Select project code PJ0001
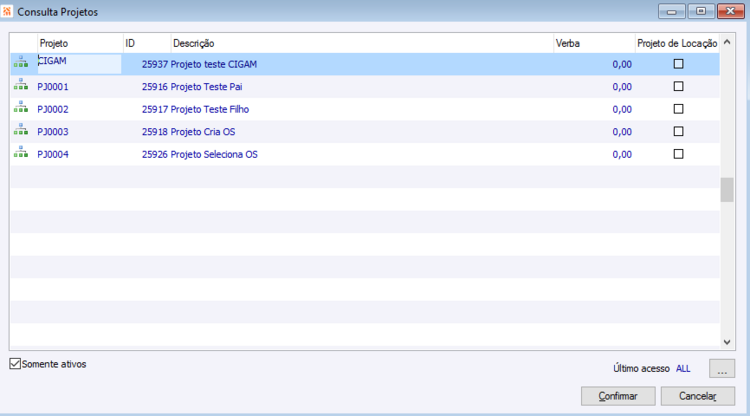The height and width of the screenshot is (416, 750). 53,87
